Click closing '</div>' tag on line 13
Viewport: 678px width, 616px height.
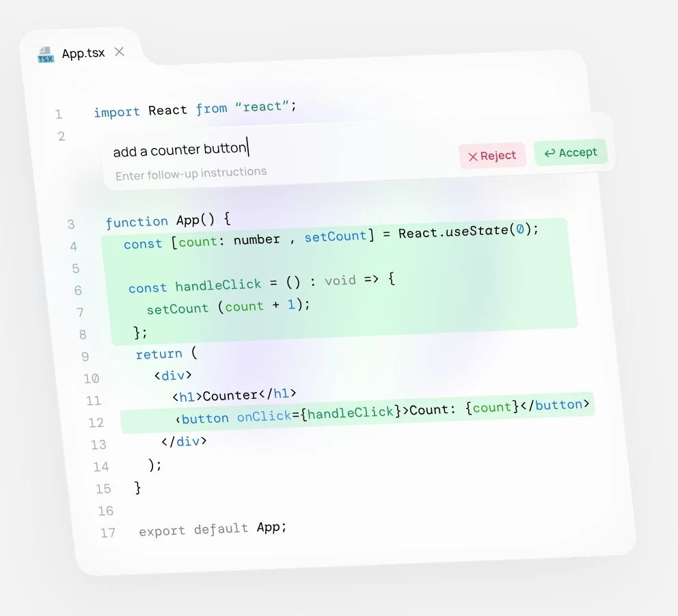184,441
